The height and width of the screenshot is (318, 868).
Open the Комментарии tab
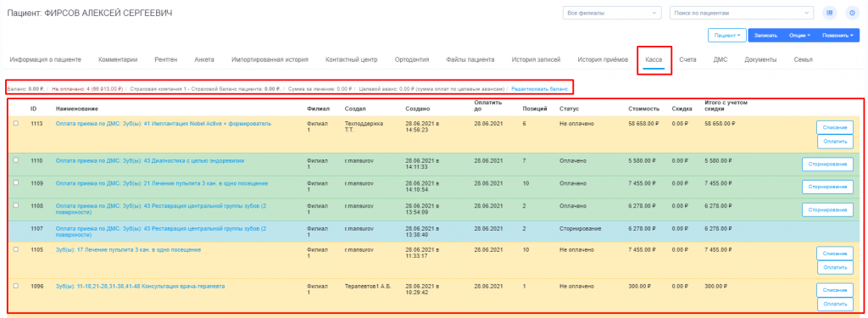click(118, 59)
